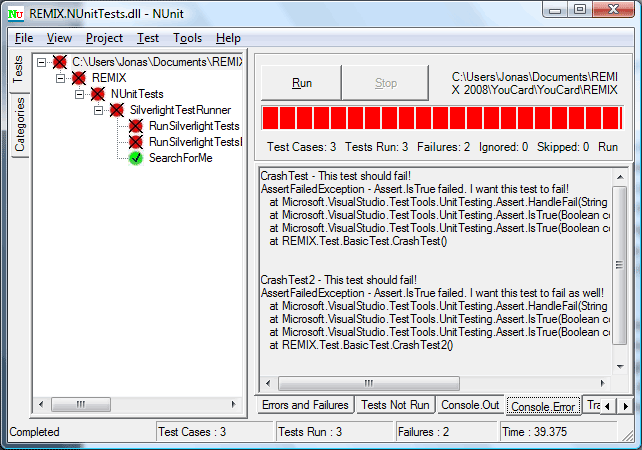This screenshot has height=450, width=642.
Task: Click 'Tests Run : 3' in status bar
Action: pyautogui.click(x=310, y=432)
